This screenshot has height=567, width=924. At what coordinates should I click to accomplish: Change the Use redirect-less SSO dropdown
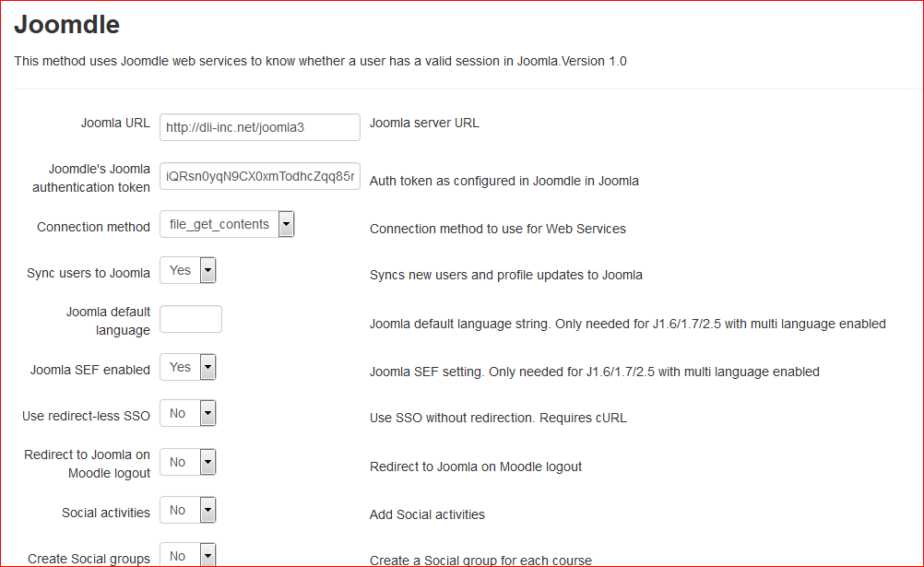188,413
